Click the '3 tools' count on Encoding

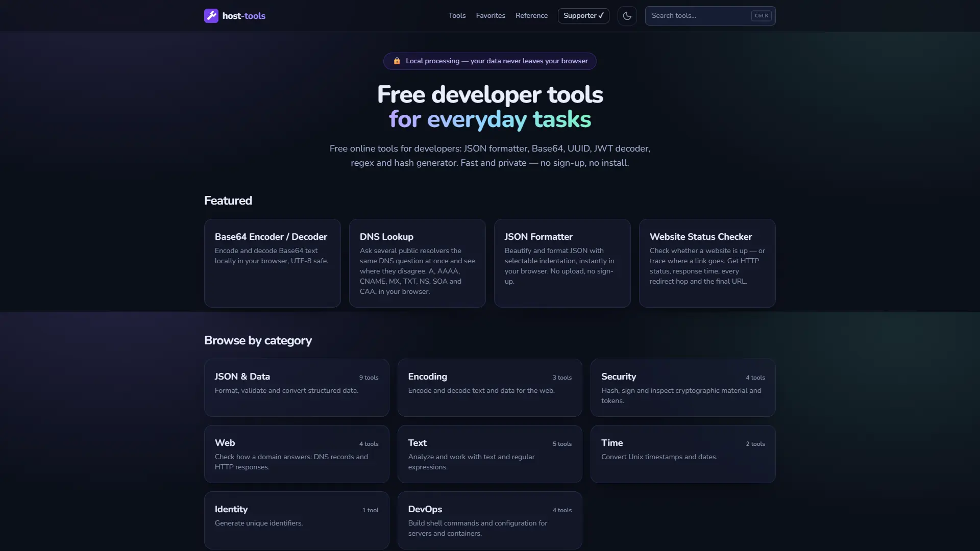coord(562,378)
